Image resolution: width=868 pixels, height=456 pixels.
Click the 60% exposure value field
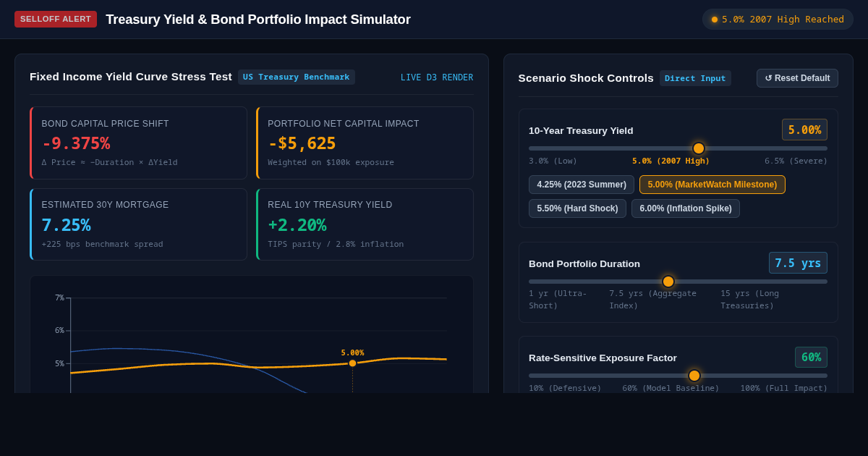click(x=811, y=357)
